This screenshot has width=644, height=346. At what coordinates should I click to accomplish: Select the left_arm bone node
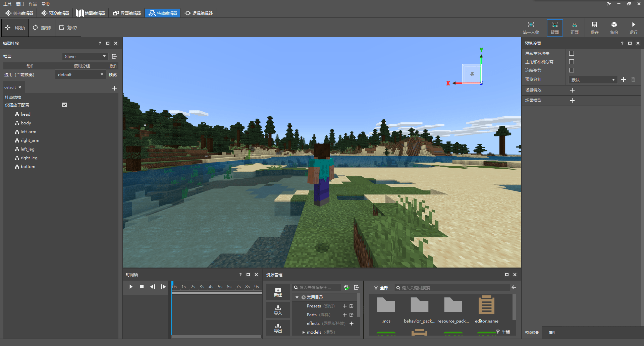[29, 132]
